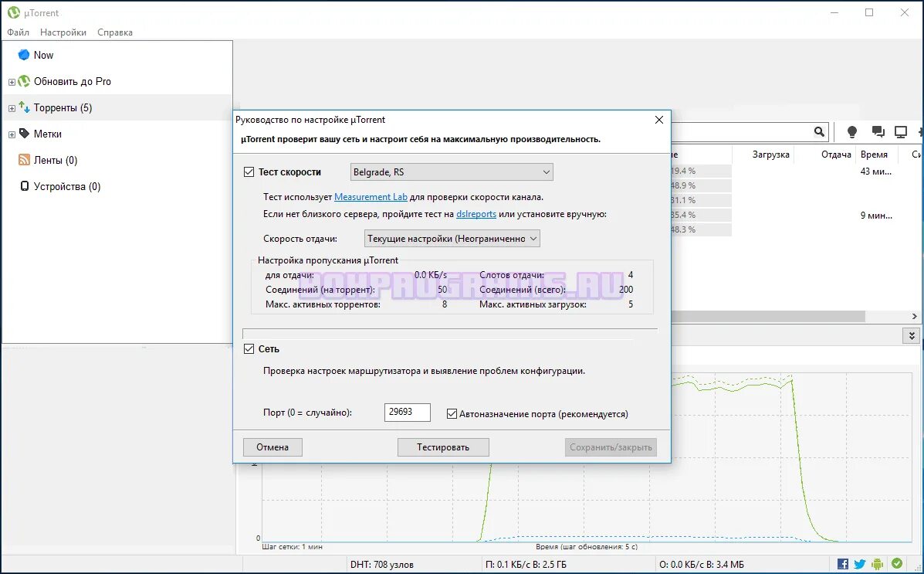924x574 pixels.
Task: Close the setup guide dialog with X
Action: click(659, 120)
